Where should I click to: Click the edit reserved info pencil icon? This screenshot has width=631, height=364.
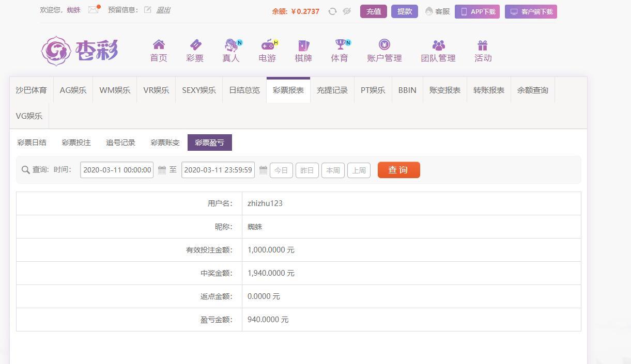pos(148,10)
